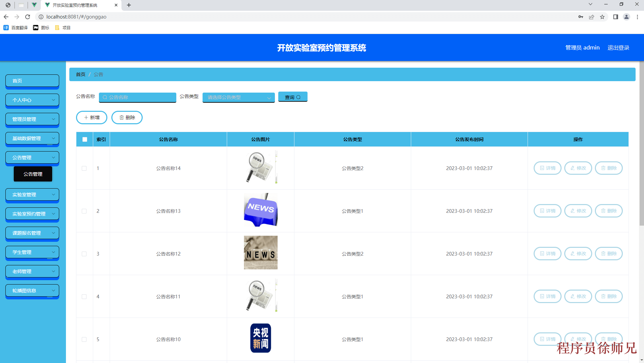Select the 公告管理 submenu item

click(33, 174)
